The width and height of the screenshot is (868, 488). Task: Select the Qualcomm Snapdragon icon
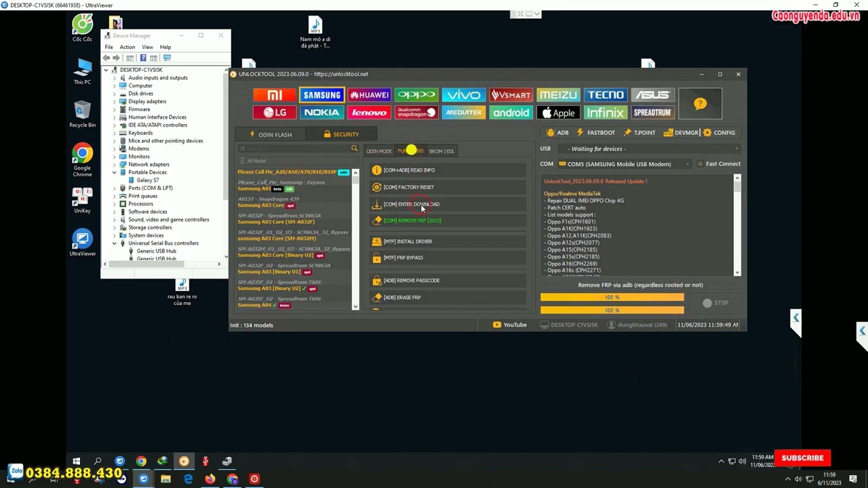point(416,113)
